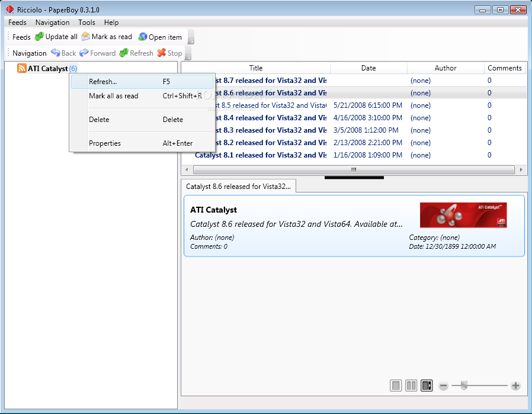
Task: Open the Feeds toolbar overflow dropdown
Action: click(191, 37)
